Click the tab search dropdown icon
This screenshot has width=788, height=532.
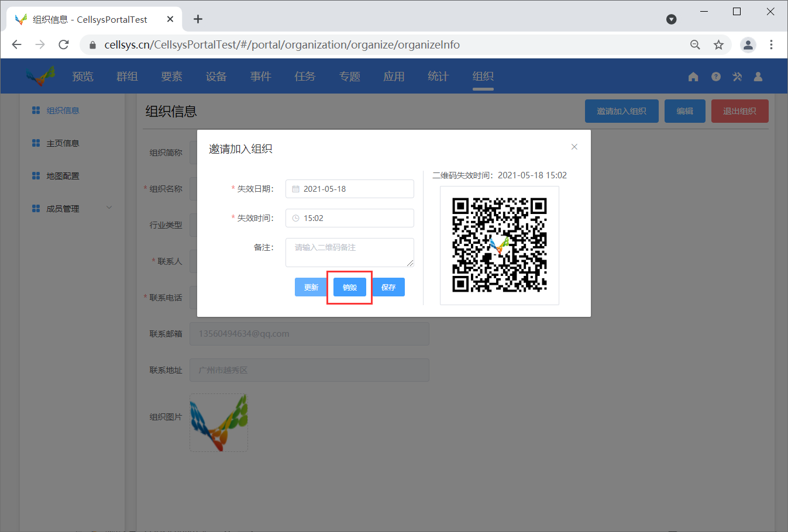672,19
